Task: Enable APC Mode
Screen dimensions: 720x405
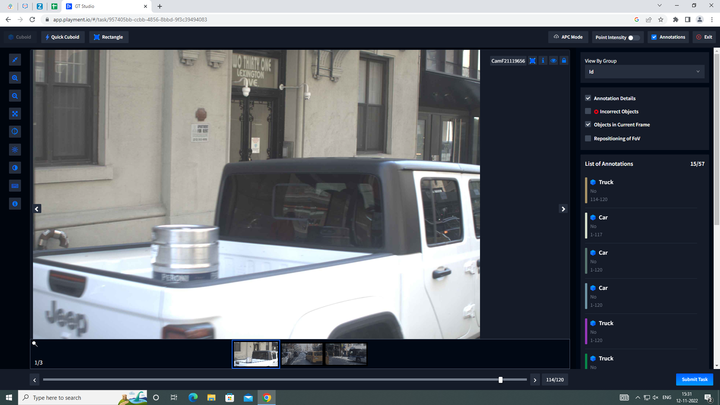Action: pyautogui.click(x=568, y=37)
